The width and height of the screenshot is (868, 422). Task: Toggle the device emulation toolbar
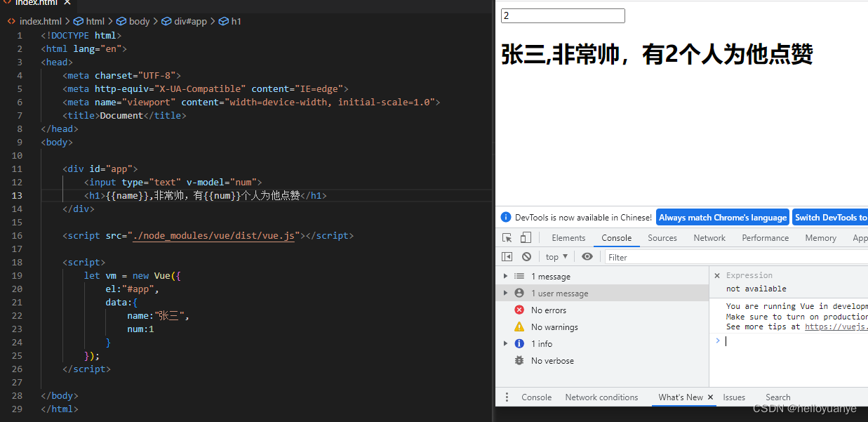coord(526,237)
